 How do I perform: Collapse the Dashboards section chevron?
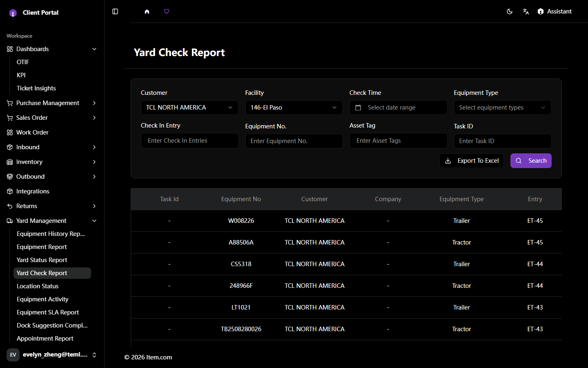coord(94,49)
